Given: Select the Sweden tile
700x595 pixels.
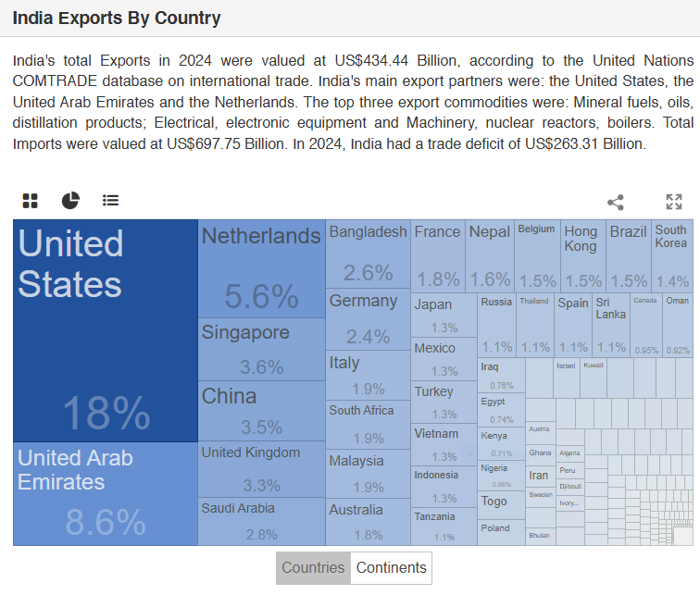Looking at the screenshot, I should click(540, 497).
